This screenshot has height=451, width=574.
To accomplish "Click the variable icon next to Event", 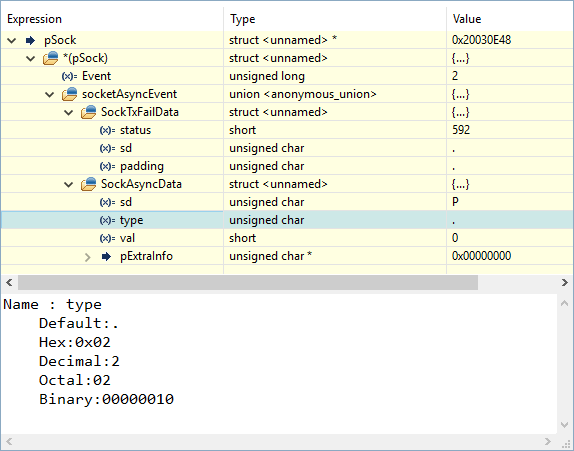I will tap(69, 76).
